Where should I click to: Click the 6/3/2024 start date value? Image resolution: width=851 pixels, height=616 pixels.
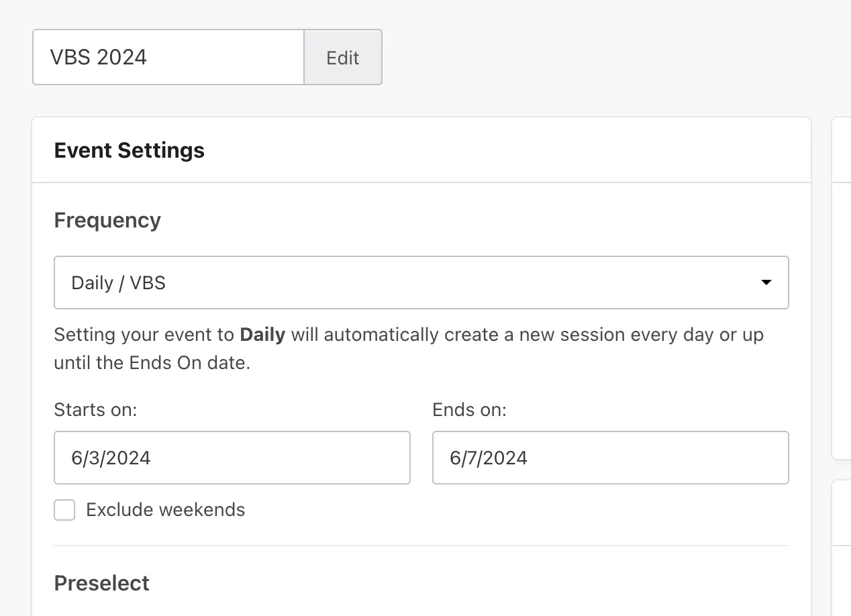pyautogui.click(x=111, y=458)
